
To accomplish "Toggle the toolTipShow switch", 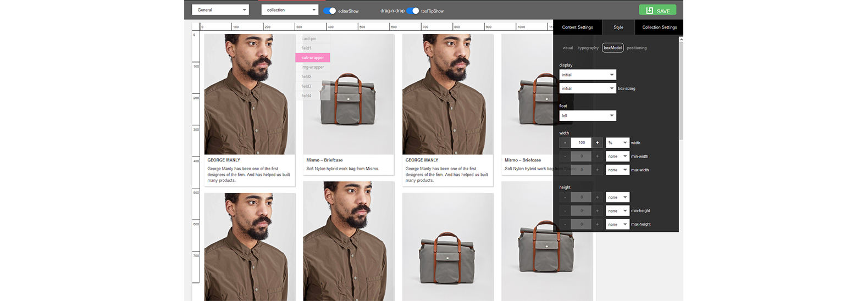I will point(413,10).
